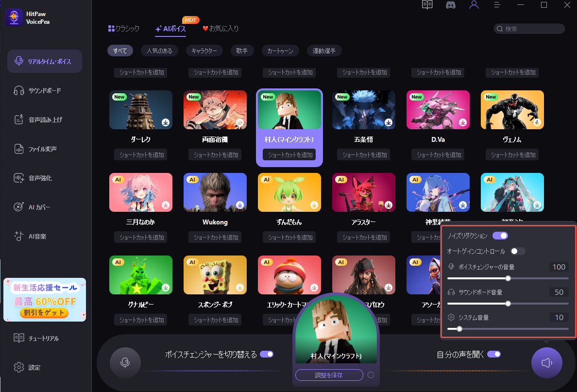Click the mic icon next to ボイスチェンジャーの音量
The height and width of the screenshot is (392, 577).
[451, 267]
